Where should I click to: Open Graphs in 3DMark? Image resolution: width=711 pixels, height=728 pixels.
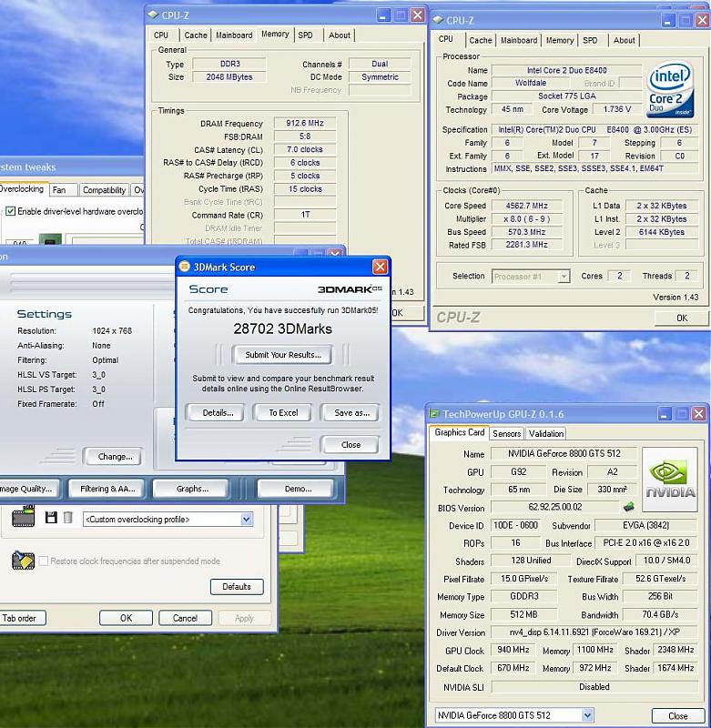click(x=192, y=489)
